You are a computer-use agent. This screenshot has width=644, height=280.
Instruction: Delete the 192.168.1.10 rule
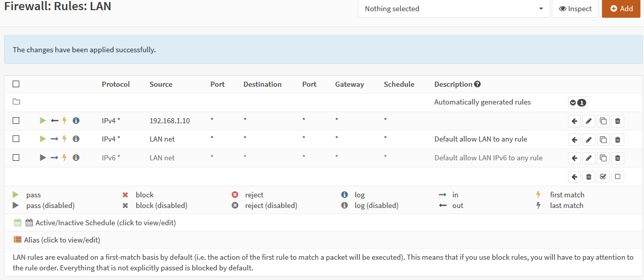click(617, 121)
